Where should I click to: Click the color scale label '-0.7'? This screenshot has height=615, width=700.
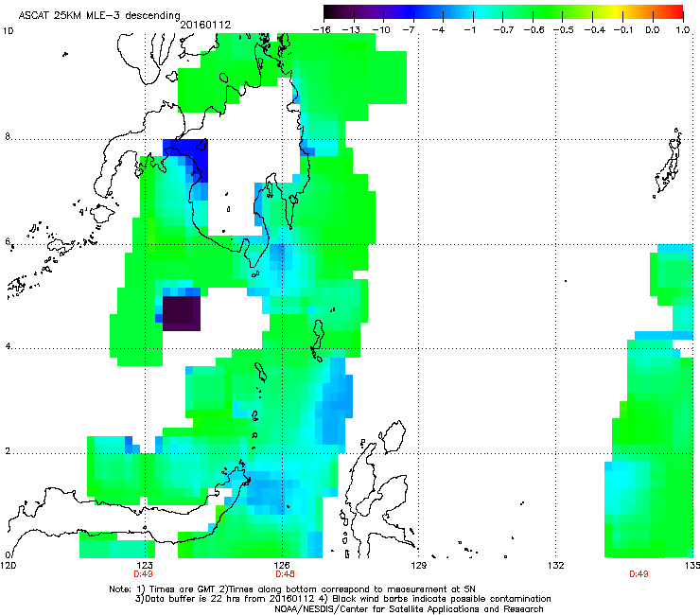click(503, 30)
